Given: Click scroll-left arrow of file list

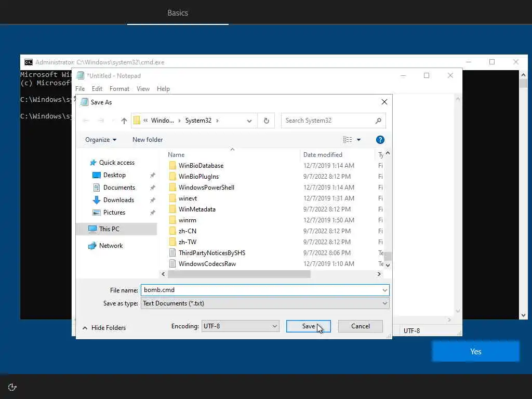Looking at the screenshot, I should tap(163, 274).
